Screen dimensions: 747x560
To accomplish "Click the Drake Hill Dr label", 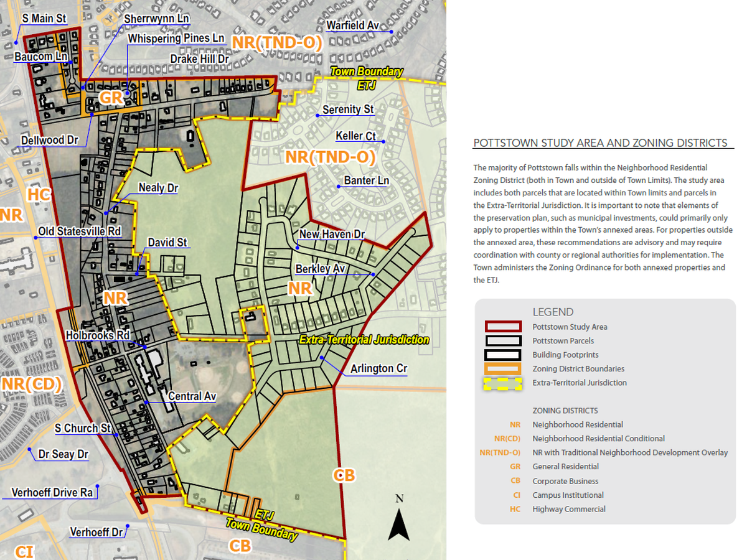I will 200,58.
